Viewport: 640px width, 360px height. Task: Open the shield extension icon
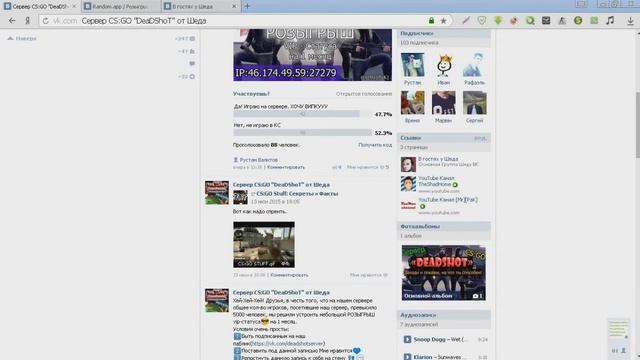(482, 20)
